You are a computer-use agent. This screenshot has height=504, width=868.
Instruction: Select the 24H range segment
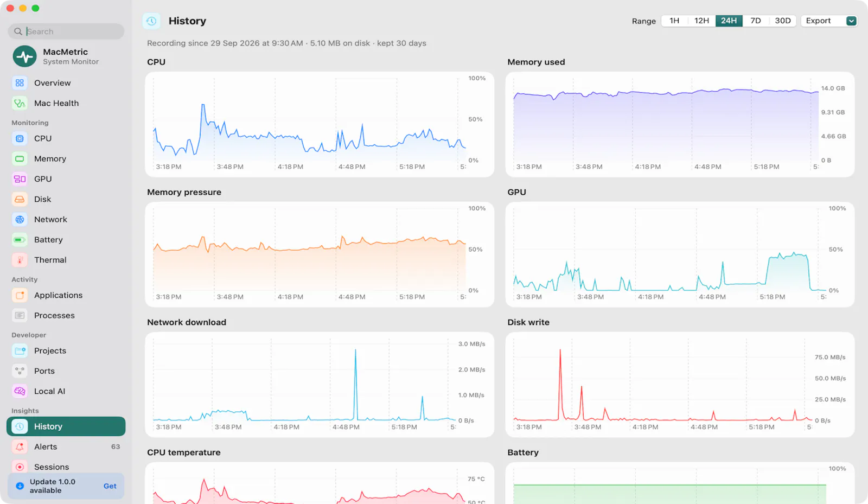[729, 21]
